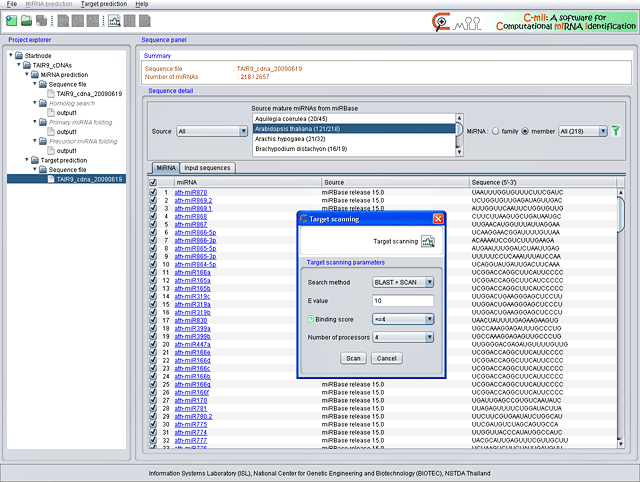Open the MiRNA prediction menu

pos(49,4)
